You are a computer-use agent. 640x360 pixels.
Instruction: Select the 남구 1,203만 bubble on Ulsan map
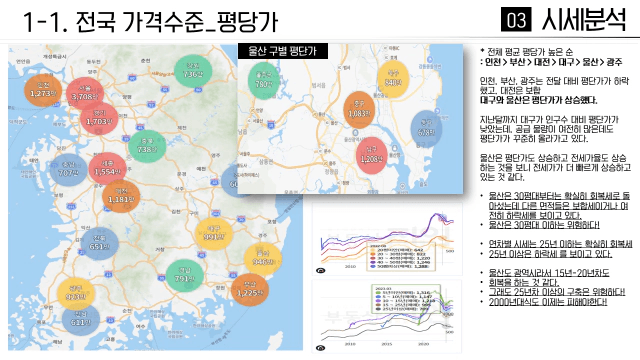371,156
